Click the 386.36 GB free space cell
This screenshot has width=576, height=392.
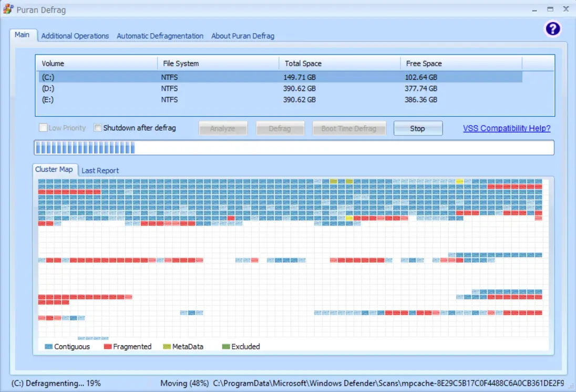(x=421, y=99)
